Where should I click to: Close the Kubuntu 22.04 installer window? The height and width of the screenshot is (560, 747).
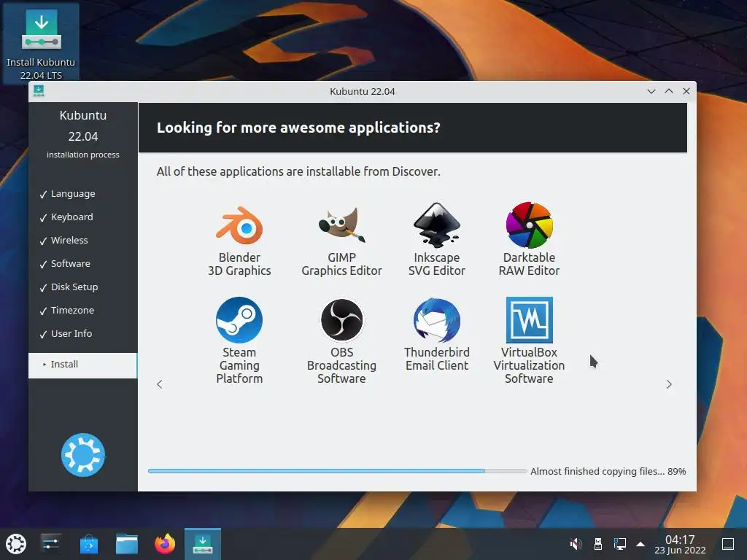(686, 91)
